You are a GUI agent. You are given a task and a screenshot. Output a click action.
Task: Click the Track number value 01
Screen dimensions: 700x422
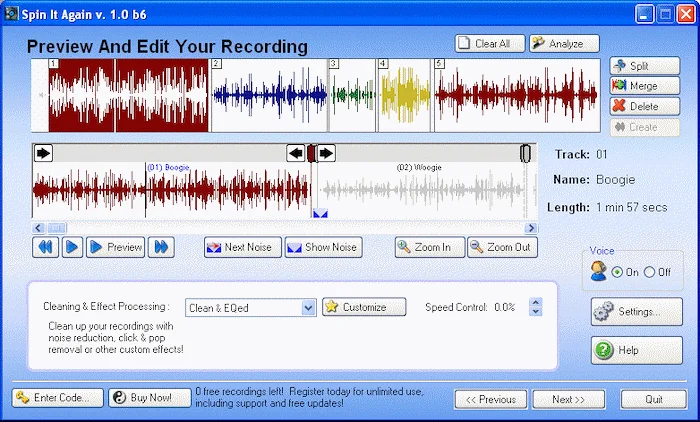tap(602, 155)
